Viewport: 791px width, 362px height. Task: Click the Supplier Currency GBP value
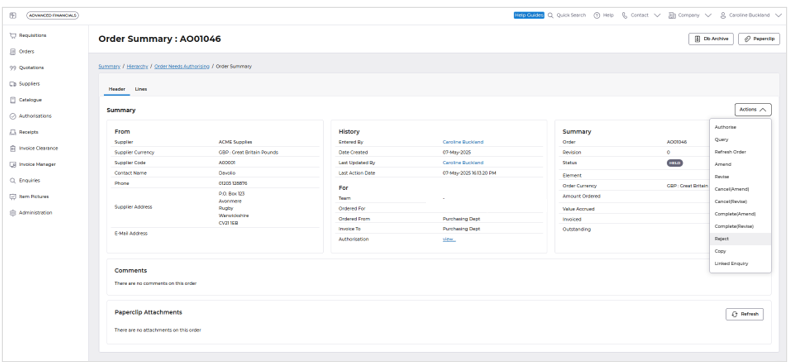[x=248, y=152]
